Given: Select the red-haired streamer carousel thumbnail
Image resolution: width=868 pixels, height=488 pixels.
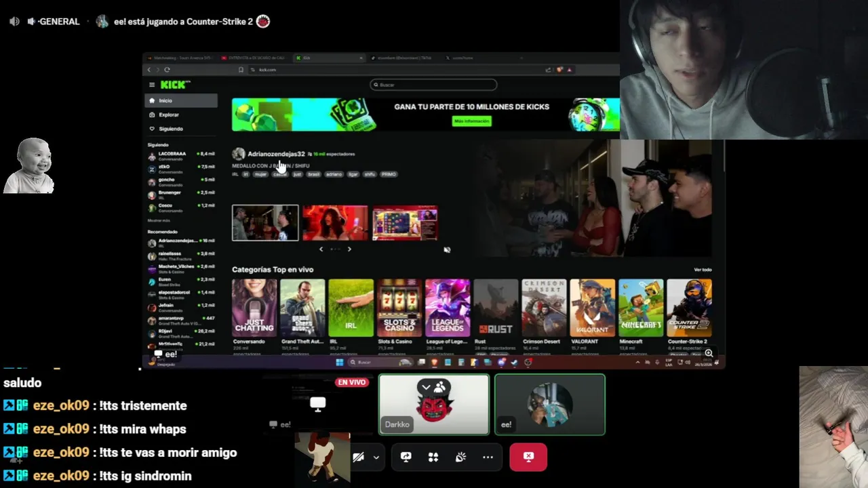Looking at the screenshot, I should tap(335, 223).
